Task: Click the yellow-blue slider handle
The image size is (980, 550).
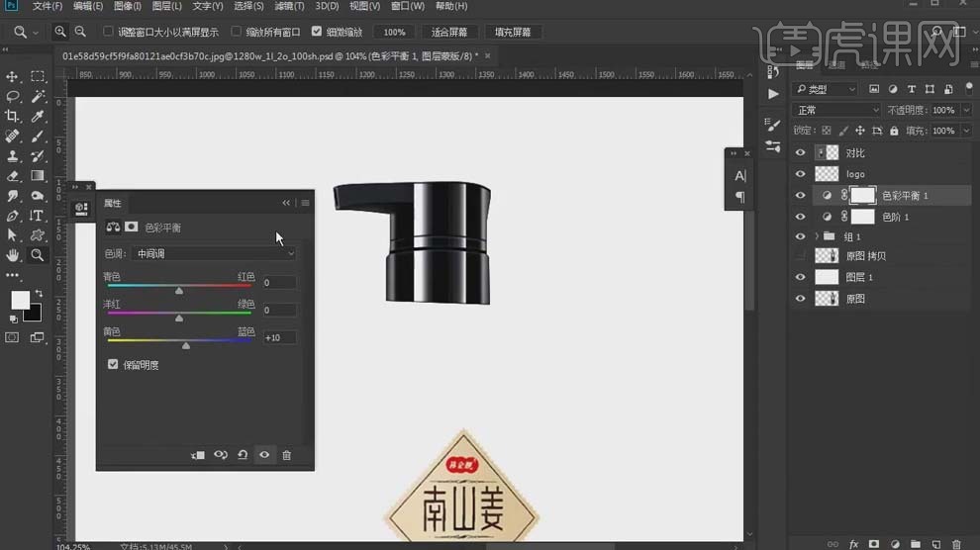Action: coord(186,345)
